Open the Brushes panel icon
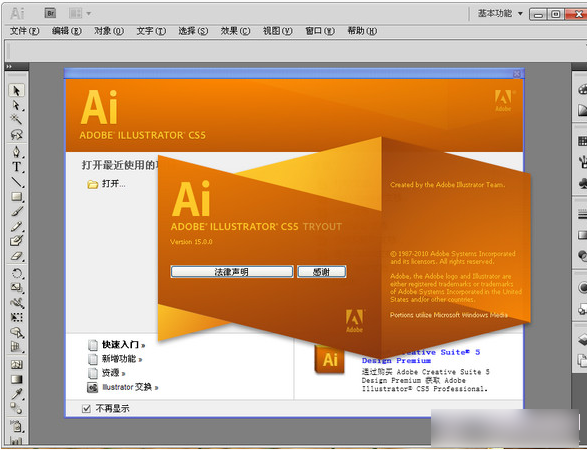 coord(582,162)
